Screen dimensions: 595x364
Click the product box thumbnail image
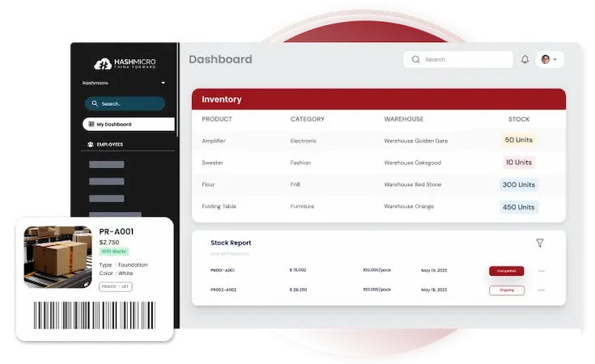(57, 257)
